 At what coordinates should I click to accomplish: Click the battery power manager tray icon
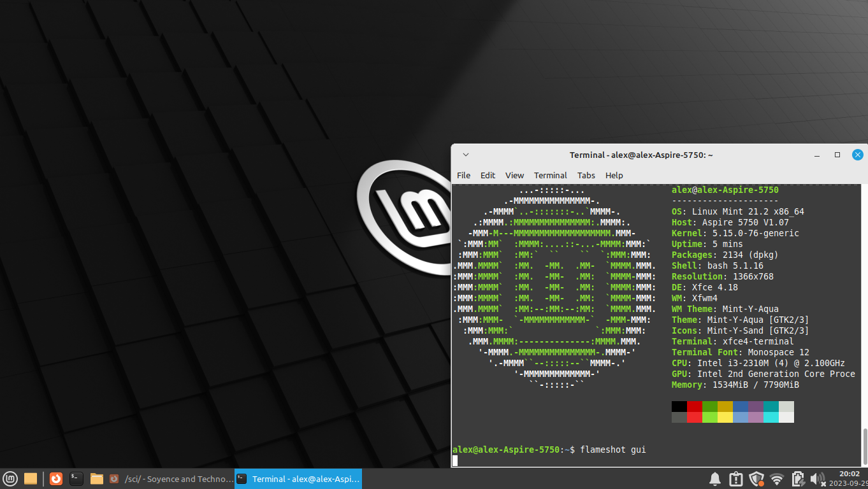pos(797,479)
